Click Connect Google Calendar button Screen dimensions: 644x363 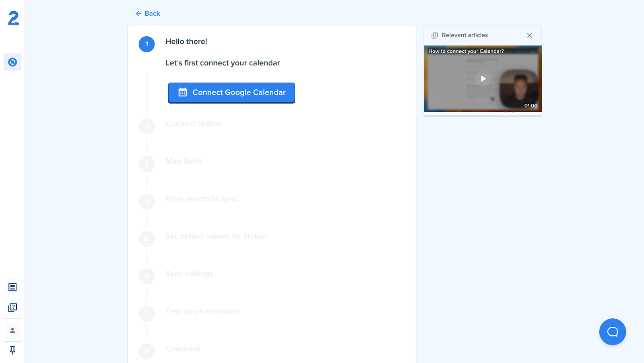pyautogui.click(x=231, y=93)
